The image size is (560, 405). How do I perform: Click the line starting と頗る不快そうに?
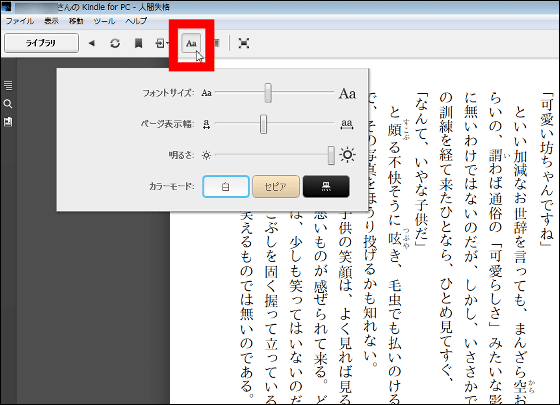pos(395,256)
